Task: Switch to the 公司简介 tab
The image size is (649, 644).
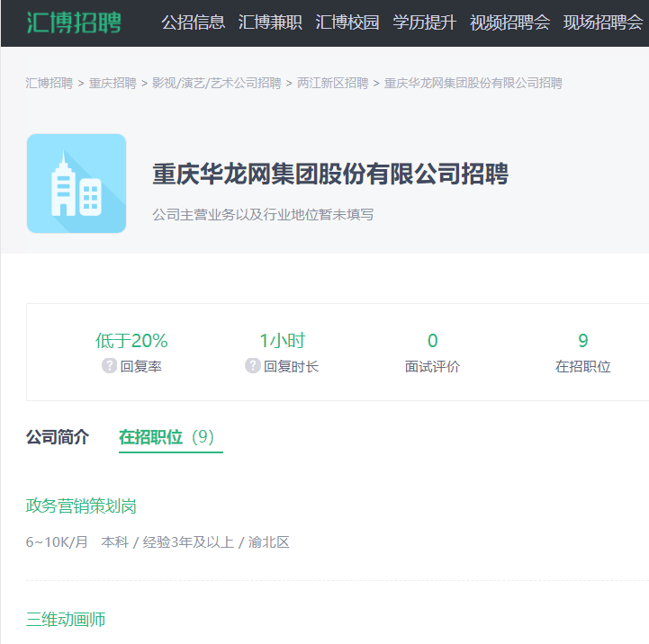Action: tap(58, 437)
